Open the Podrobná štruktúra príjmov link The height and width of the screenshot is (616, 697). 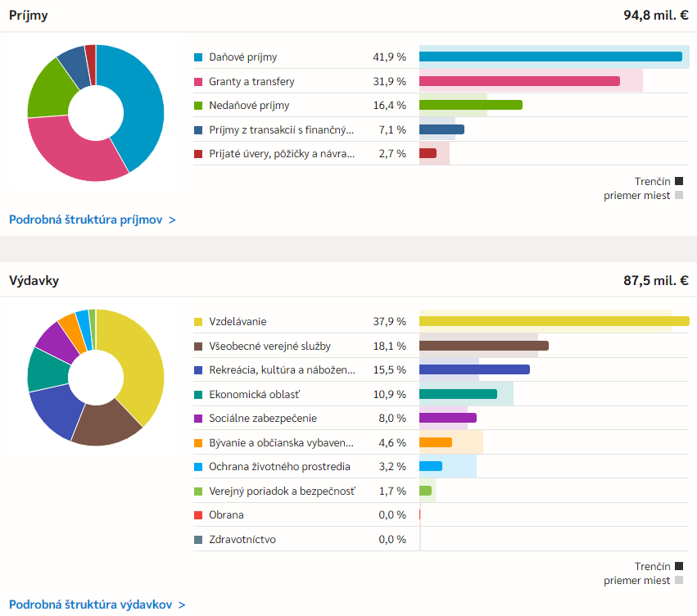[92, 220]
